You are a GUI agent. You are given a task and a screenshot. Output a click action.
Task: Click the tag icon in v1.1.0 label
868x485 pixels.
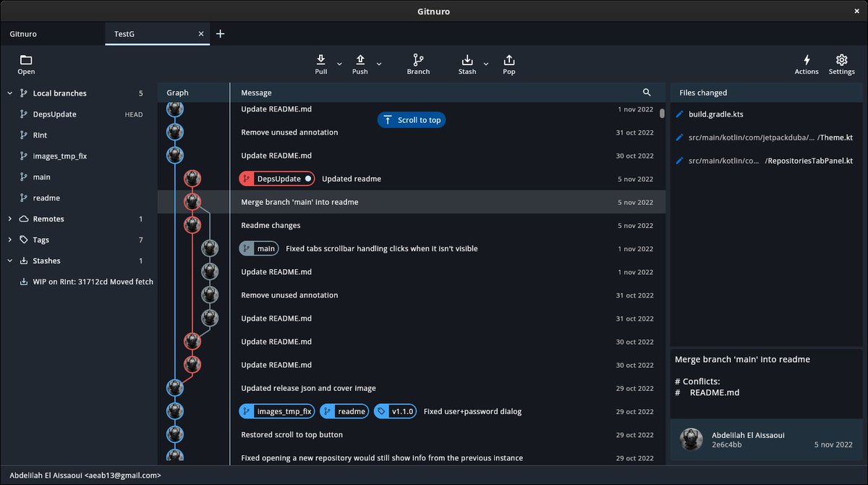381,411
